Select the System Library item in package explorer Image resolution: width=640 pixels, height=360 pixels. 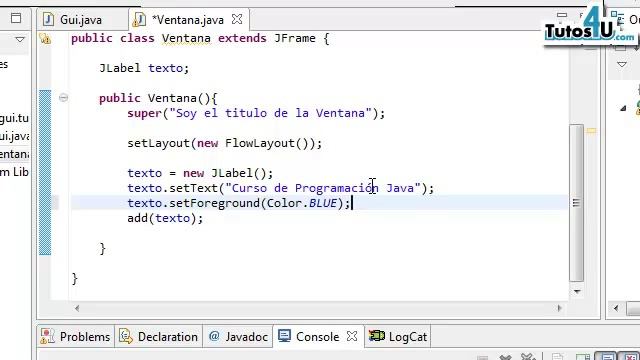15,172
